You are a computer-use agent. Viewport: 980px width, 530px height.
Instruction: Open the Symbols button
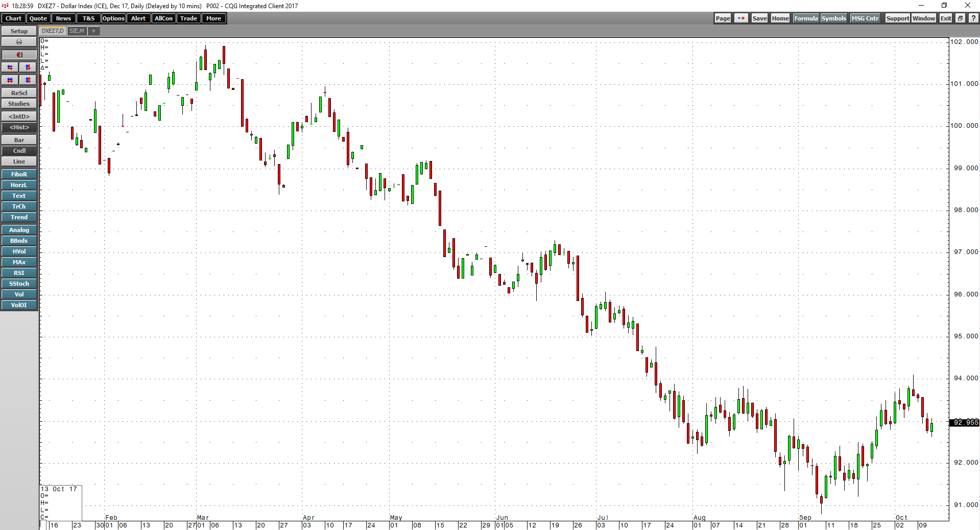[x=833, y=18]
